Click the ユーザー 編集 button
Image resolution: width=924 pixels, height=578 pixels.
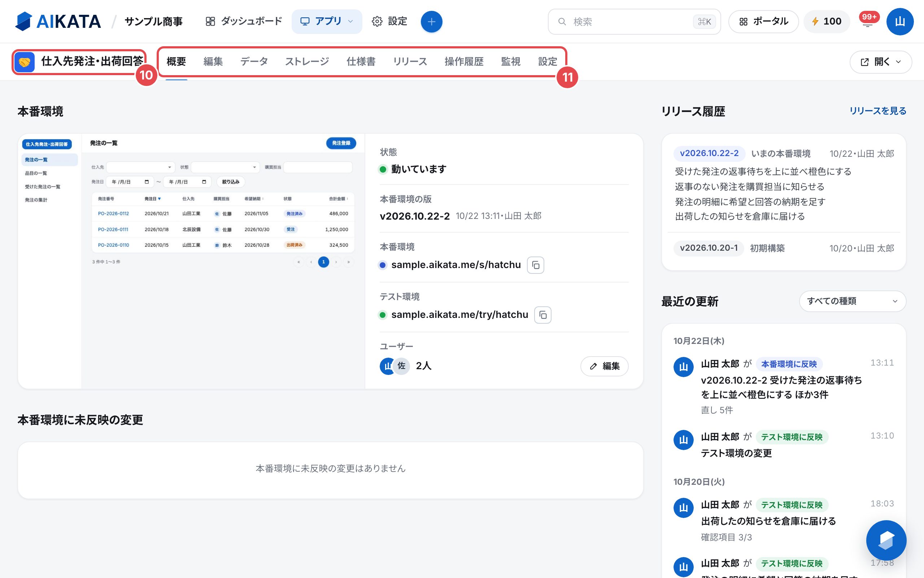coord(605,366)
